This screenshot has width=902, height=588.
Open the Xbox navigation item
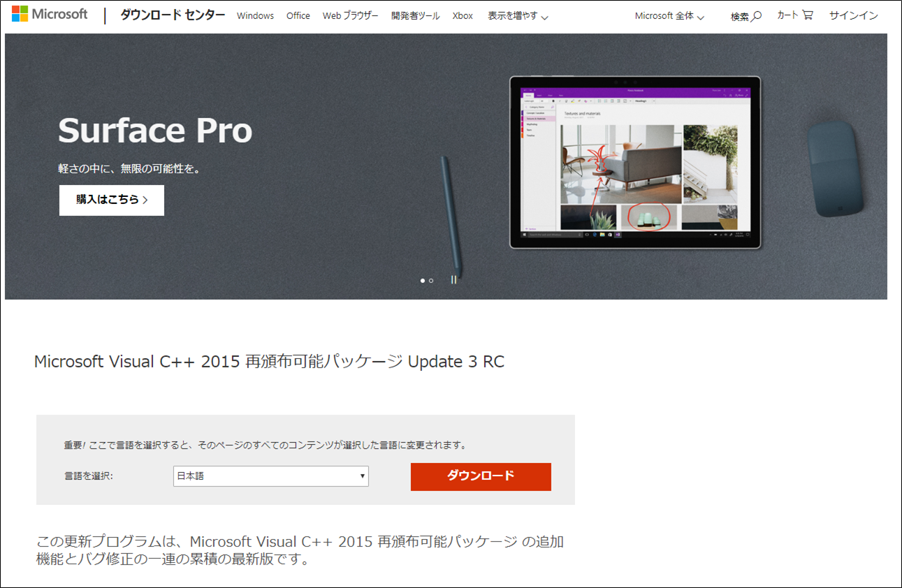point(463,15)
